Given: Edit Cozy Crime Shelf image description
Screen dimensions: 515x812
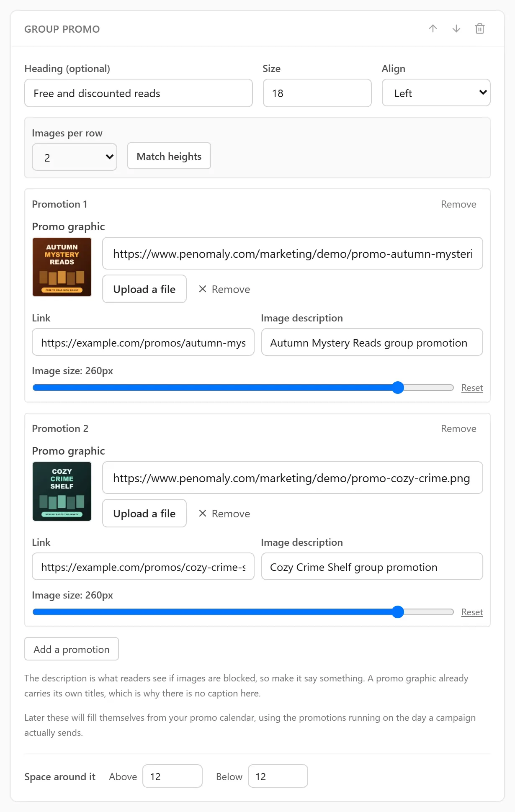Looking at the screenshot, I should [x=372, y=567].
